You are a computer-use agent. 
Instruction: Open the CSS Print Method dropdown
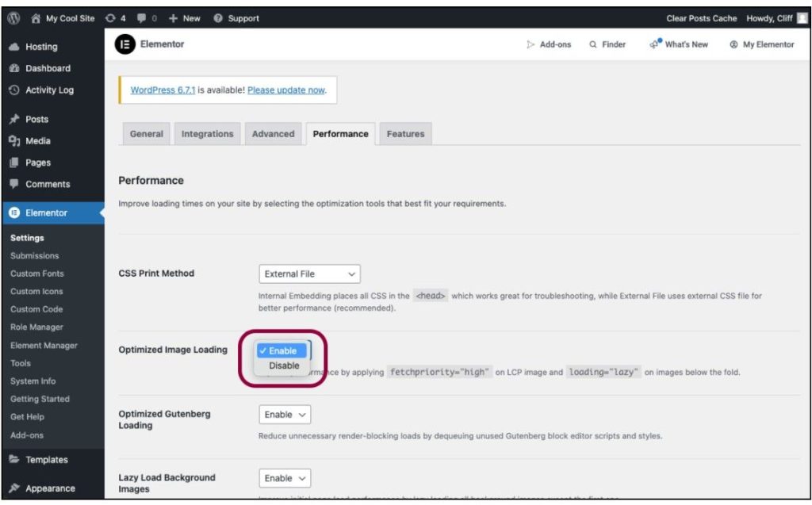point(309,274)
